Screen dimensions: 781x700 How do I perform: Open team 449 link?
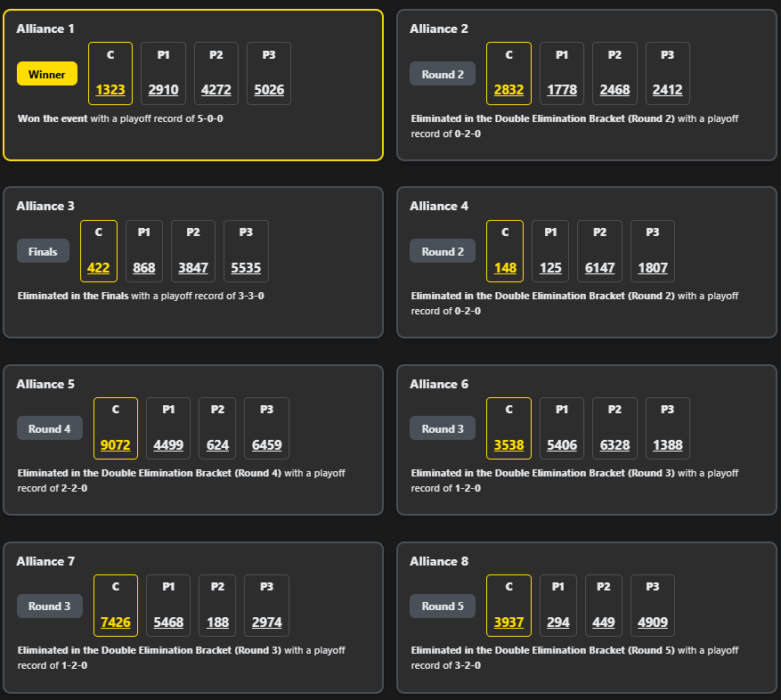coord(603,623)
